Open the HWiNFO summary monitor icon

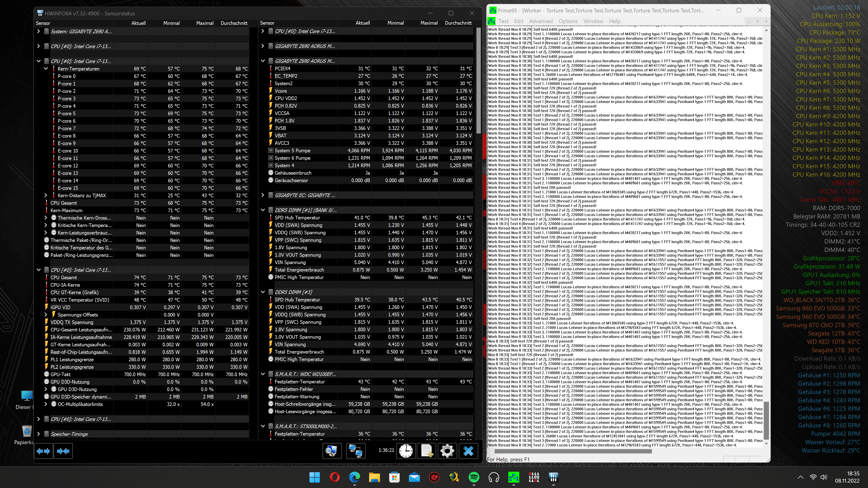pos(332,451)
